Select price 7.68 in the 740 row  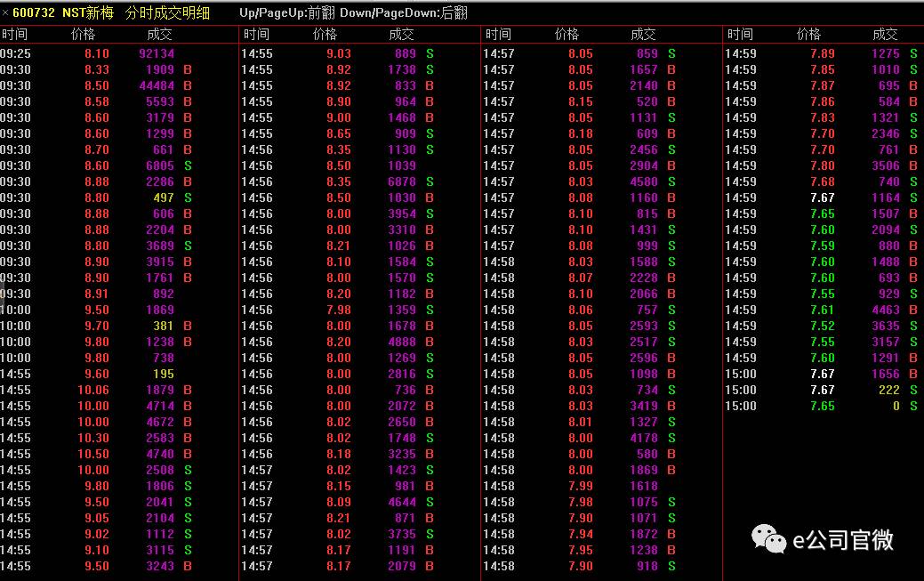[822, 182]
